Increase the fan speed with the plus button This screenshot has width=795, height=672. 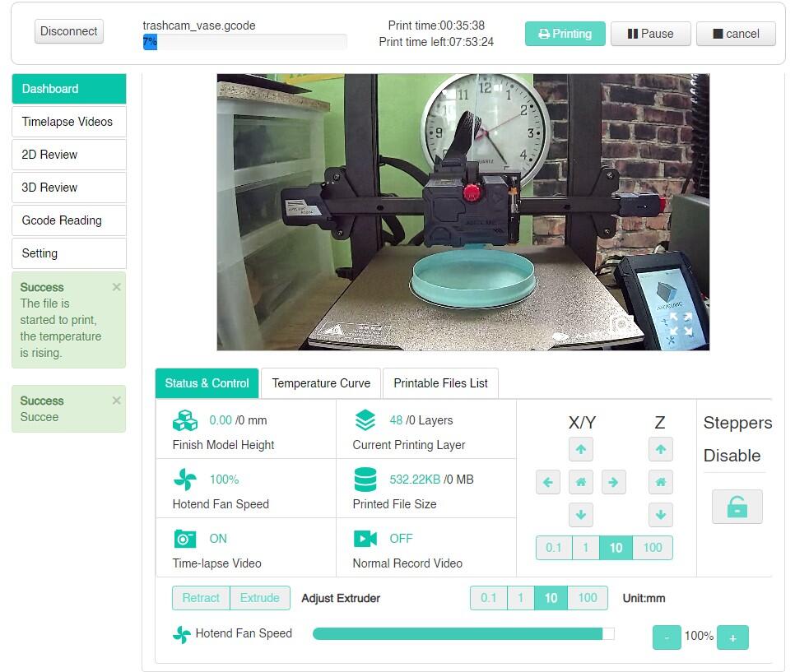732,637
